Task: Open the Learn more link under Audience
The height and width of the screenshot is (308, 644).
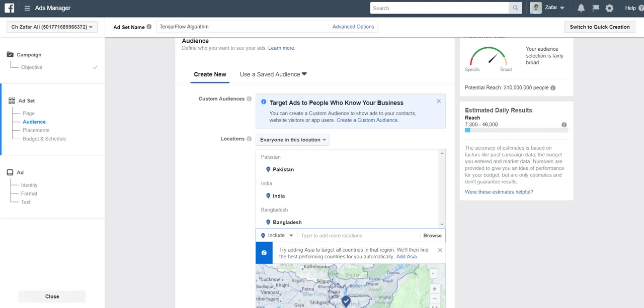Action: (281, 48)
